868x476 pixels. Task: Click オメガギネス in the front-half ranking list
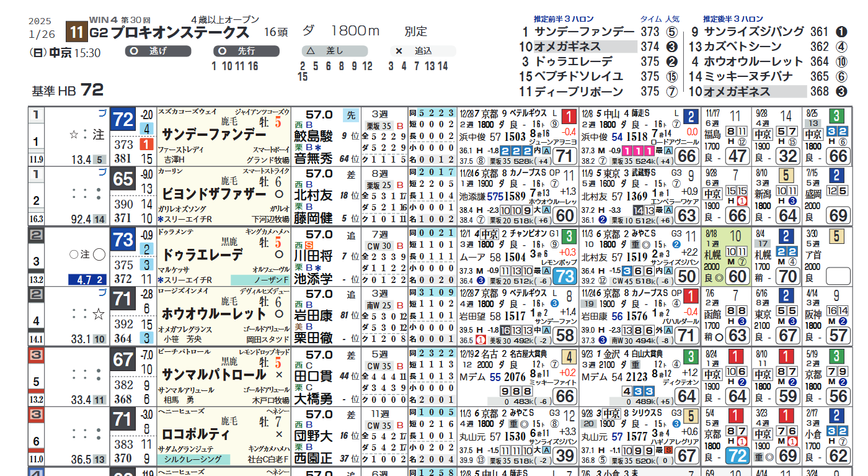tap(568, 47)
